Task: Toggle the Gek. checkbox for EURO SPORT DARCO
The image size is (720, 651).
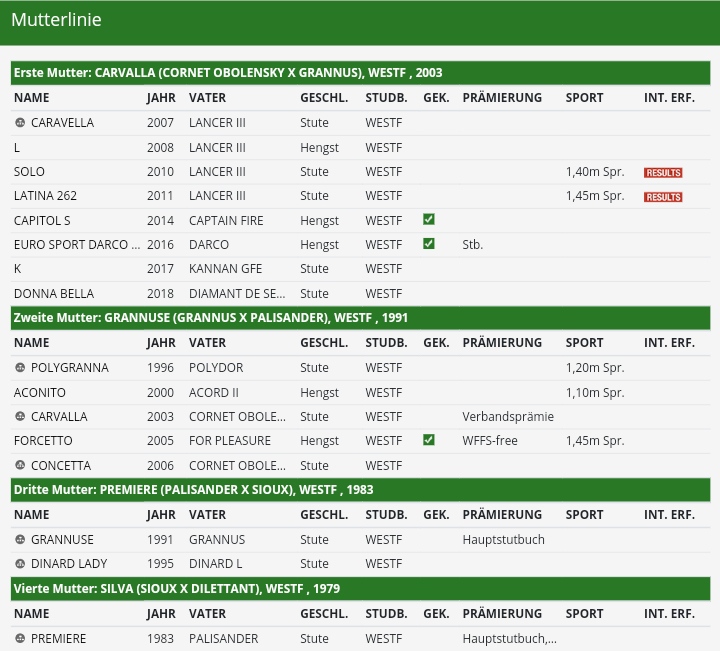Action: (x=429, y=244)
